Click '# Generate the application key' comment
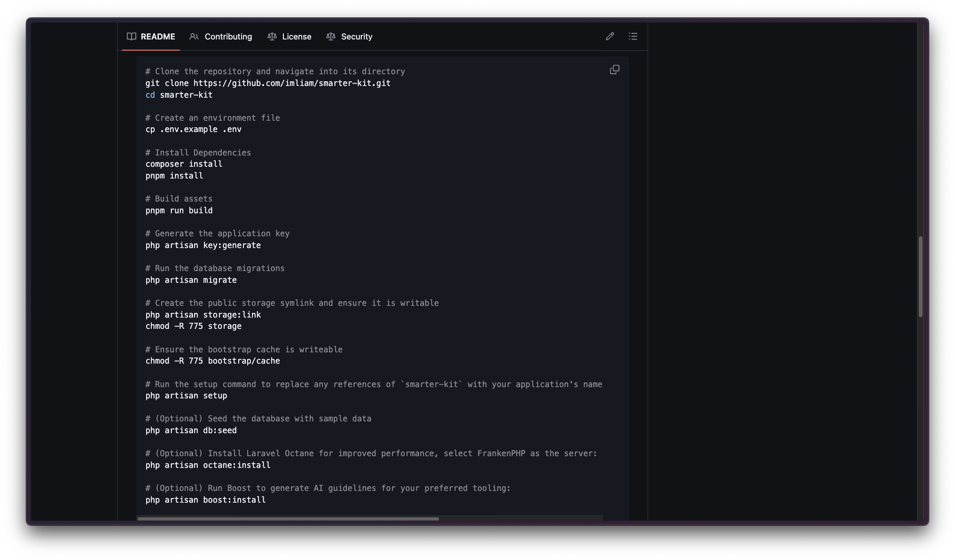Viewport: 955px width, 560px height. click(x=218, y=233)
